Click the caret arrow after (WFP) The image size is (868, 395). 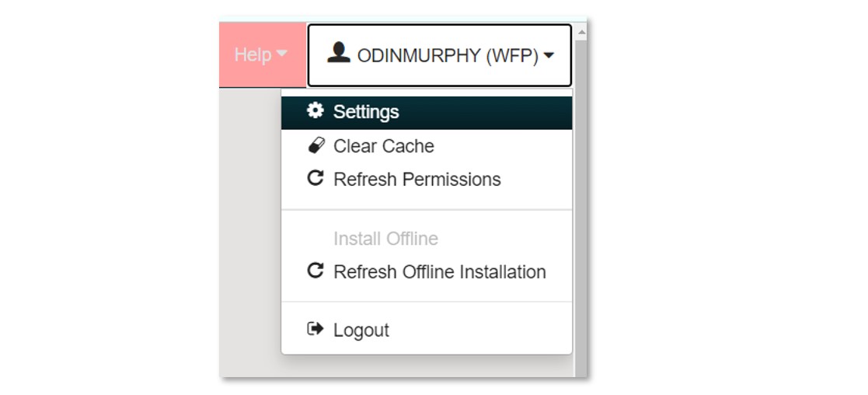549,55
